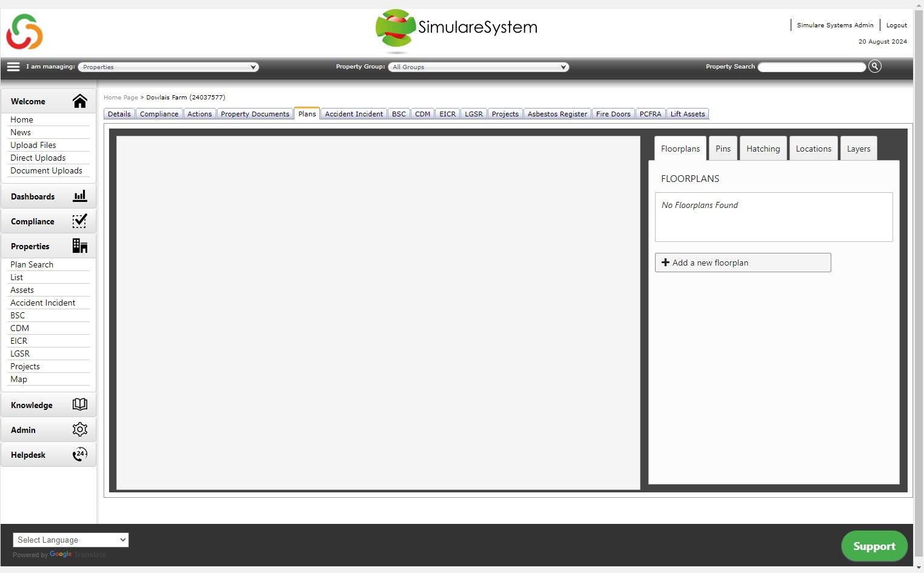Image resolution: width=924 pixels, height=573 pixels.
Task: Open the Dashboards chart icon
Action: click(80, 196)
